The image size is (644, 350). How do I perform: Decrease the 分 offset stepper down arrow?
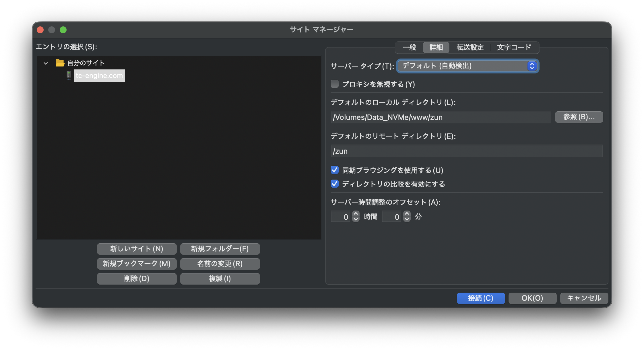(x=407, y=219)
